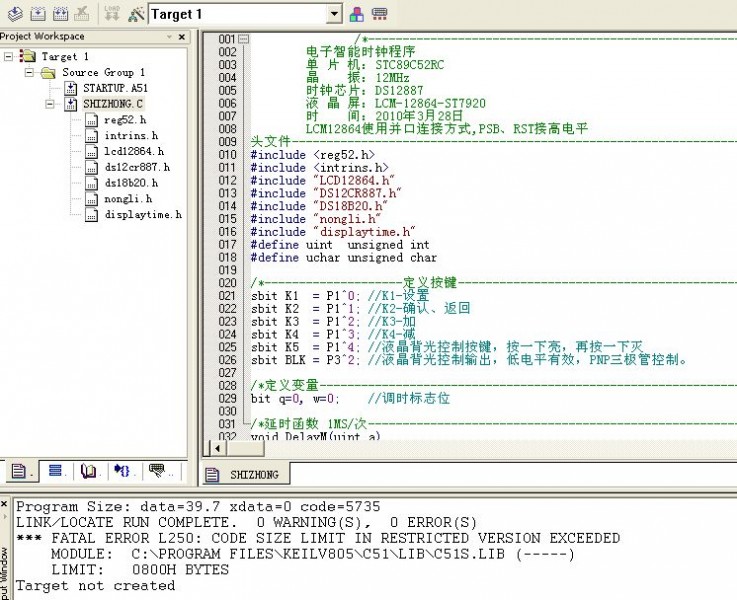Viewport: 737px width, 600px height.
Task: Close the Project Workspace panel
Action: [180, 37]
